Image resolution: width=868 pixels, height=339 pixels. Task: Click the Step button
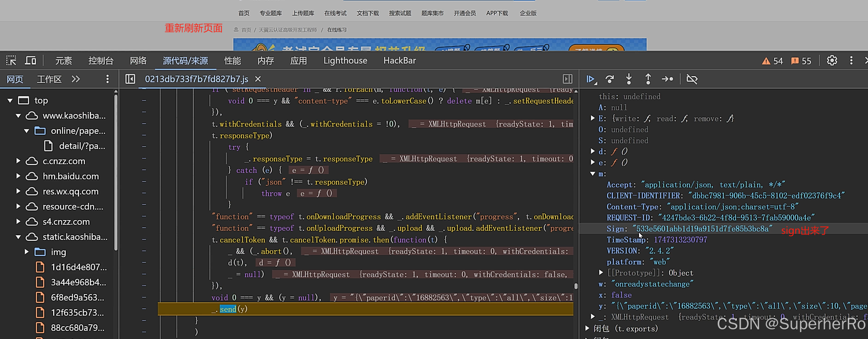click(x=667, y=79)
